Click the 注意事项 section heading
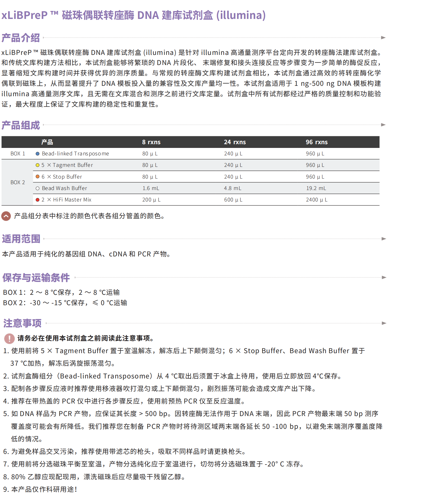This screenshot has width=421, height=504. pyautogui.click(x=22, y=323)
